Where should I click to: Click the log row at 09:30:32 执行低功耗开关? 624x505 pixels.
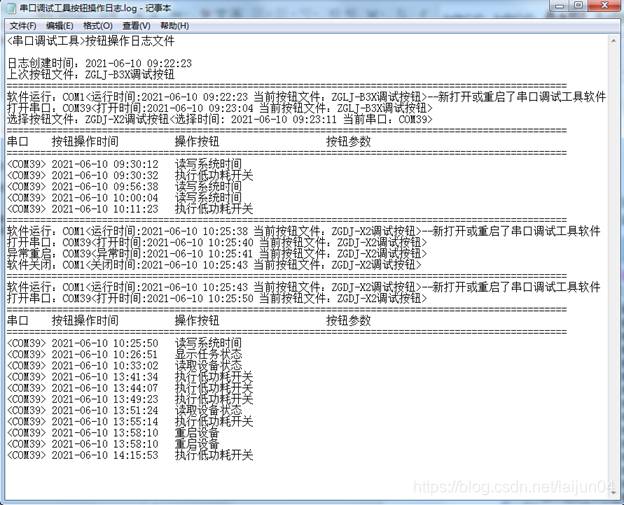pyautogui.click(x=130, y=175)
